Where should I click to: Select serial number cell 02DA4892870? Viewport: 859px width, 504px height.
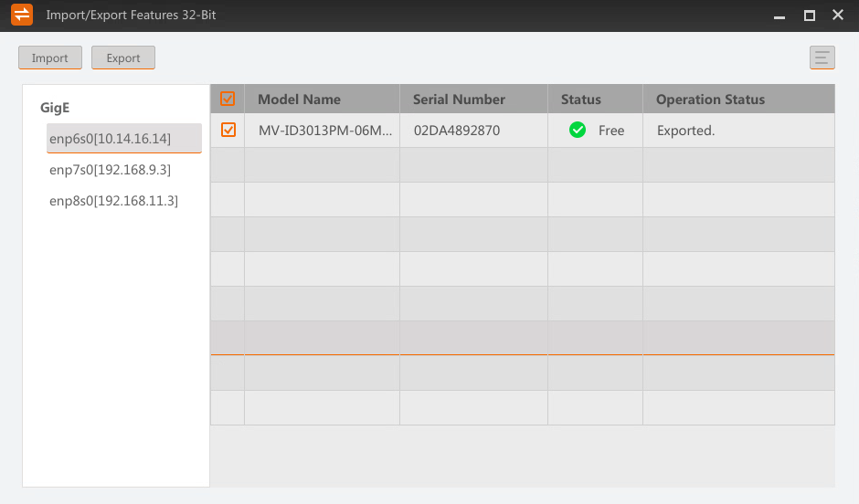pos(457,131)
